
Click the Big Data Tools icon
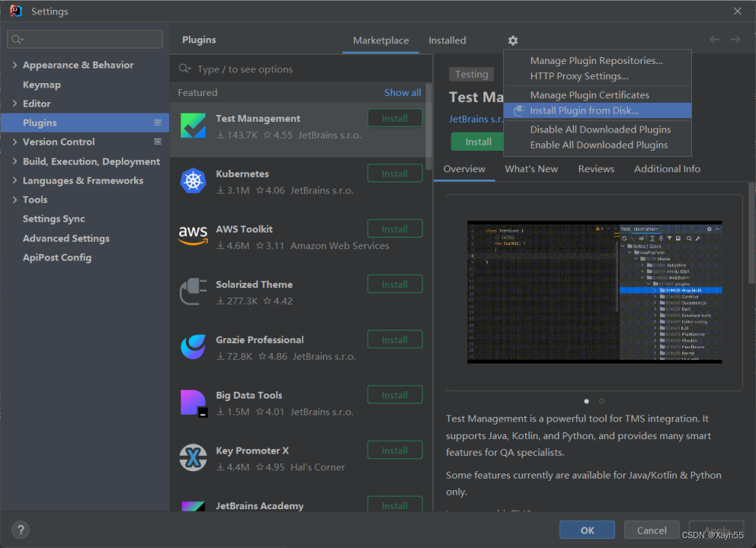[193, 403]
